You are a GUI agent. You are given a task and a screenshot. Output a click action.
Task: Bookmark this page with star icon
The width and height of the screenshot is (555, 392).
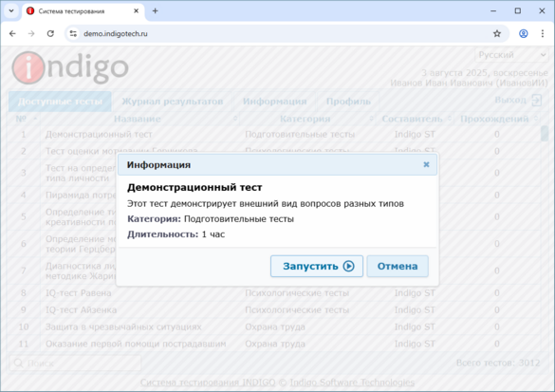point(497,33)
